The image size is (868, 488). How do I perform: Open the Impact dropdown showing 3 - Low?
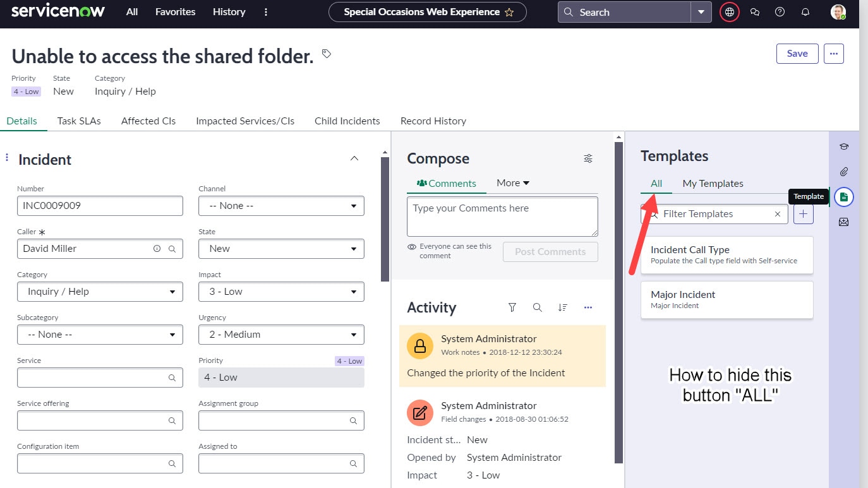pos(280,291)
